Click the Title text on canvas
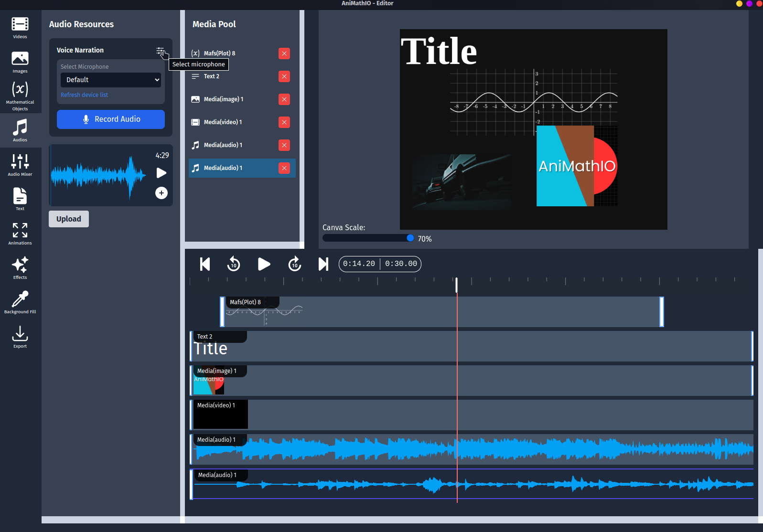 [x=439, y=51]
